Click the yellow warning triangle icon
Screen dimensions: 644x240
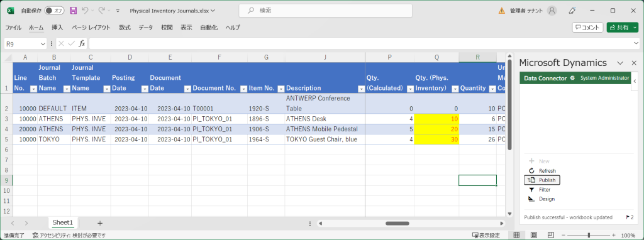tap(501, 11)
